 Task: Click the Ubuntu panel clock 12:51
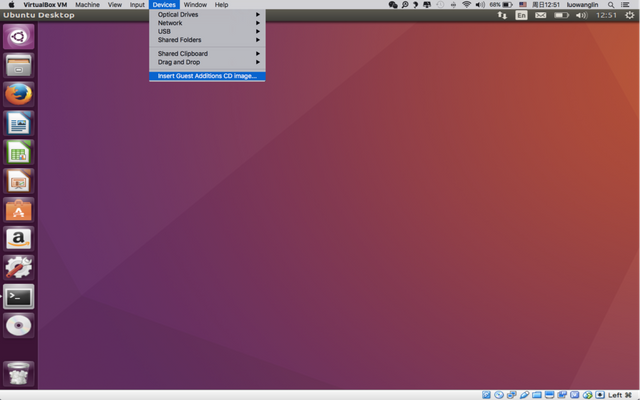pos(606,16)
